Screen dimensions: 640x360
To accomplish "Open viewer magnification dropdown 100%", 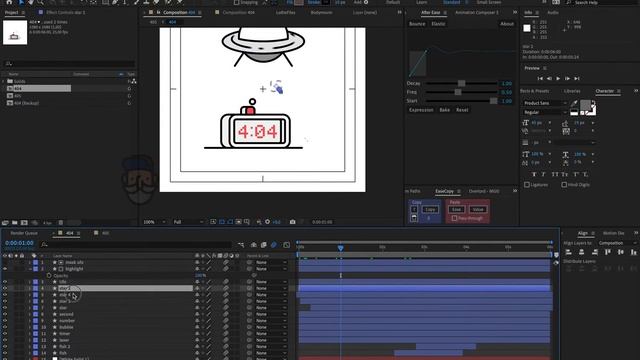I will (154, 222).
